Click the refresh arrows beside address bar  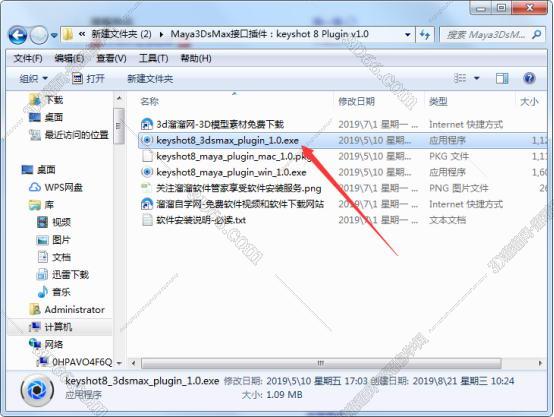[x=425, y=35]
